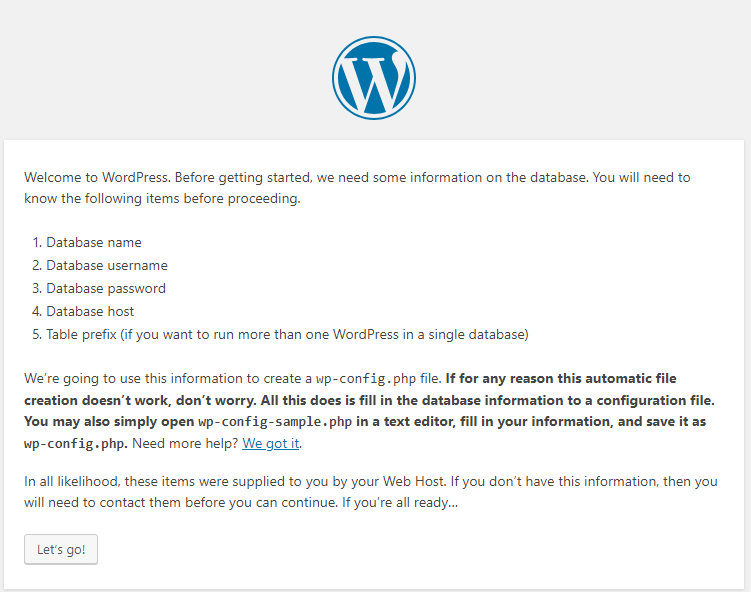Viewport: 751px width, 592px height.
Task: Click the "If you're all ready…" text
Action: coord(400,503)
